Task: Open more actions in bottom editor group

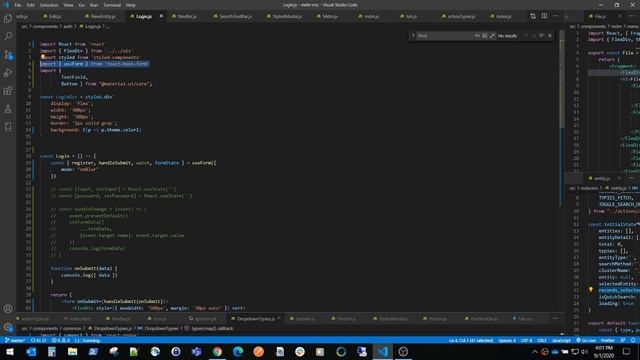Action: (556, 318)
